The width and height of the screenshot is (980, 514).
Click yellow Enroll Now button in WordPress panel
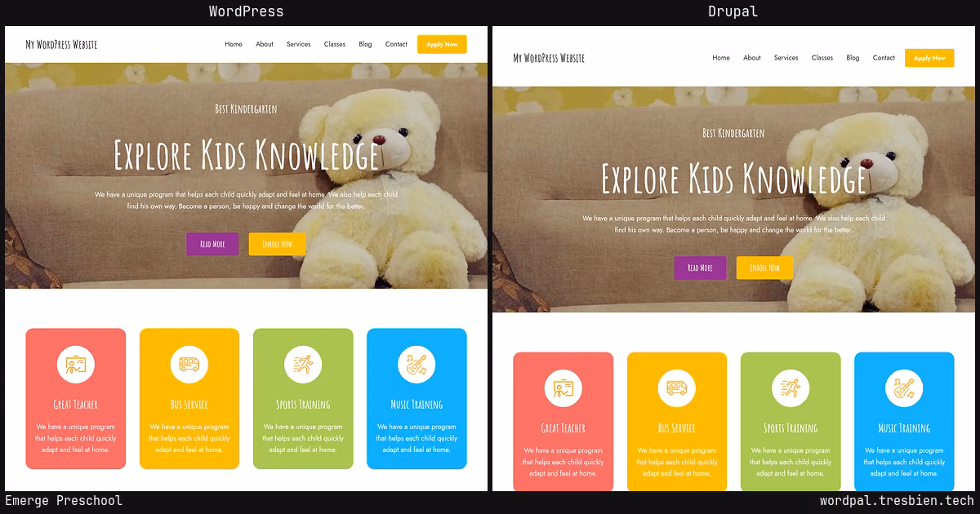pyautogui.click(x=277, y=244)
